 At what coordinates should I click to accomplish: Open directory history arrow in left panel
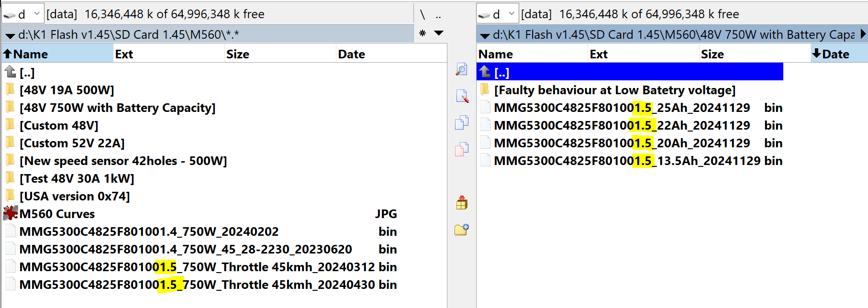tap(439, 33)
